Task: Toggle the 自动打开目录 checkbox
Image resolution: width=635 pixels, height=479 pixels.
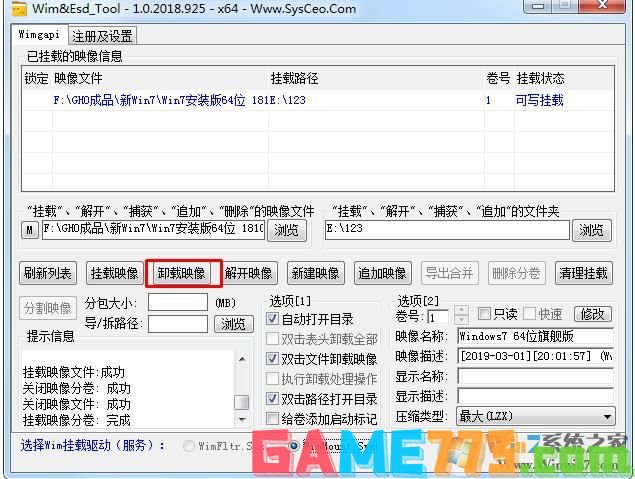Action: coord(273,319)
